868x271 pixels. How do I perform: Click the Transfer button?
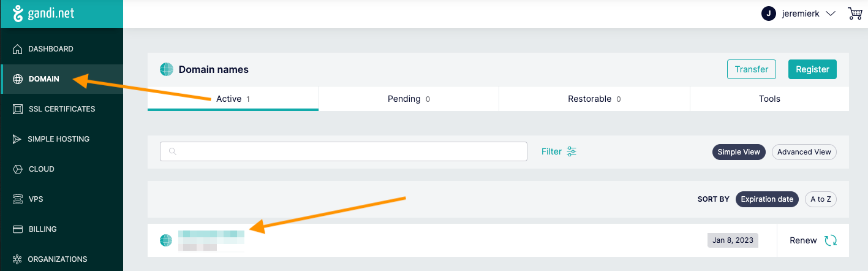[x=752, y=69]
